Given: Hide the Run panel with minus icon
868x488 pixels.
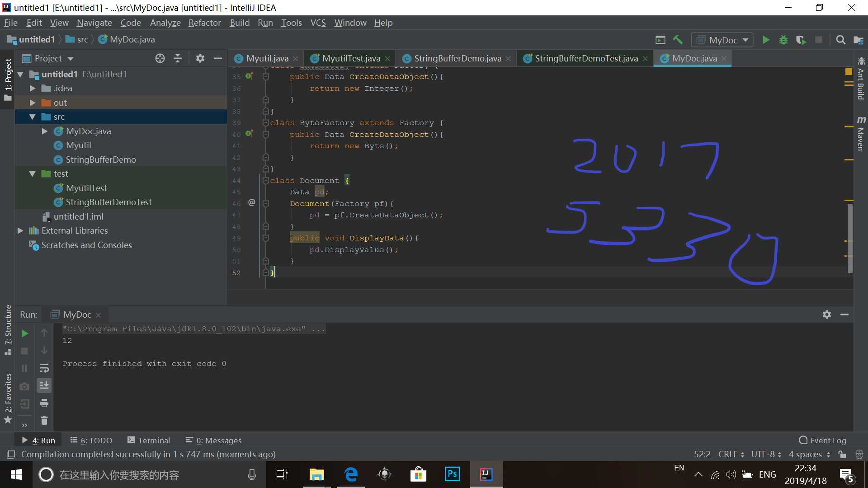Looking at the screenshot, I should (844, 314).
